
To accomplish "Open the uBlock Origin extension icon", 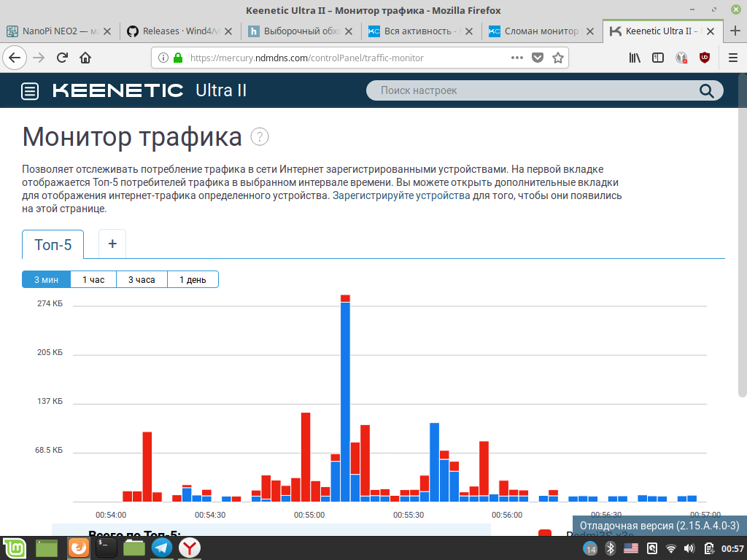I will click(704, 58).
